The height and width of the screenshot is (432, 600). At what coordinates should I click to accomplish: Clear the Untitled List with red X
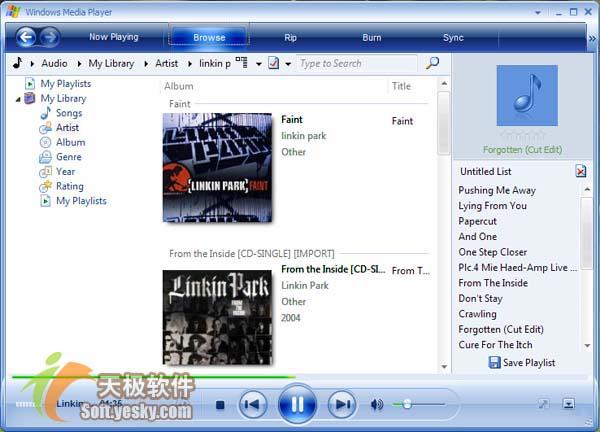pos(580,171)
